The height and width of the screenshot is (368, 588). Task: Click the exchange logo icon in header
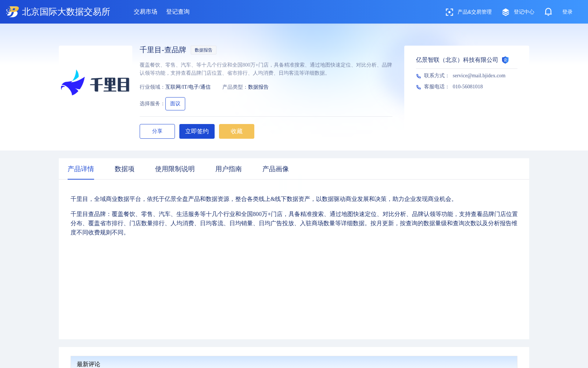click(x=12, y=12)
